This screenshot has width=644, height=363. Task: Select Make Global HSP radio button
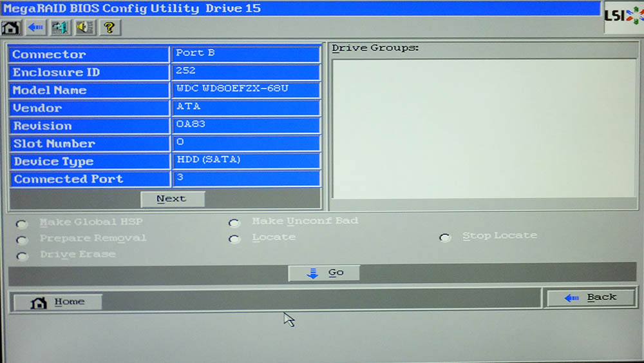[22, 224]
